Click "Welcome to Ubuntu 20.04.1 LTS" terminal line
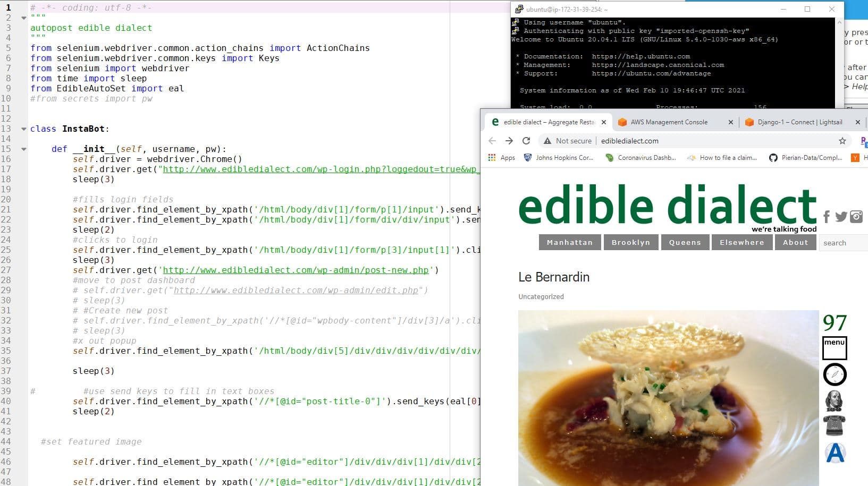The width and height of the screenshot is (868, 486). [x=645, y=39]
